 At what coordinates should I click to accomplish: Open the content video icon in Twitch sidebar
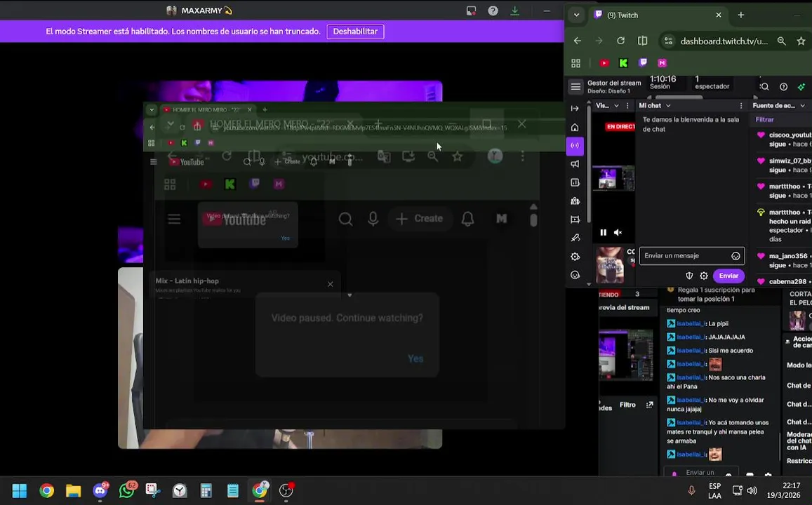pyautogui.click(x=575, y=220)
